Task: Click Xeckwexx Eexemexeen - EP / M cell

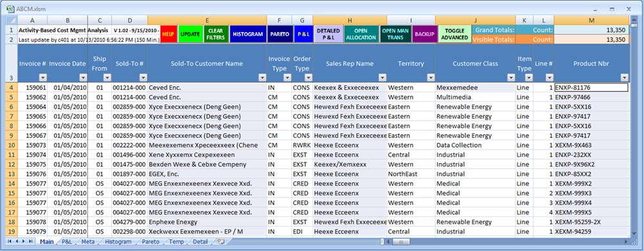Action: 207,231
